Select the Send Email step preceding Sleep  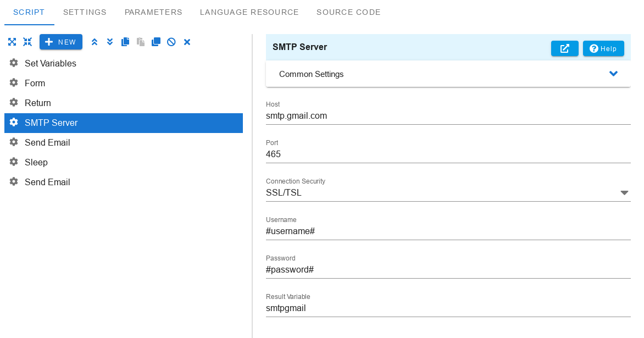tap(124, 142)
